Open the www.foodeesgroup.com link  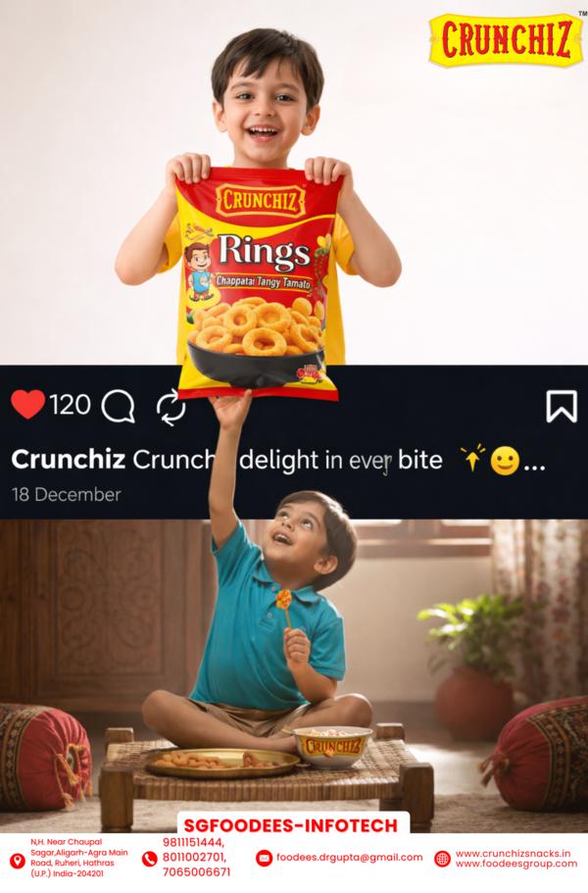coord(515,864)
